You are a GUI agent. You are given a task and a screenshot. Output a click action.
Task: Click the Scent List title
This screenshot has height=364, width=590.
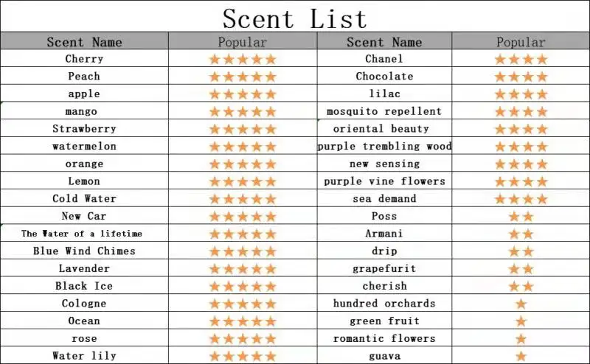click(x=294, y=18)
